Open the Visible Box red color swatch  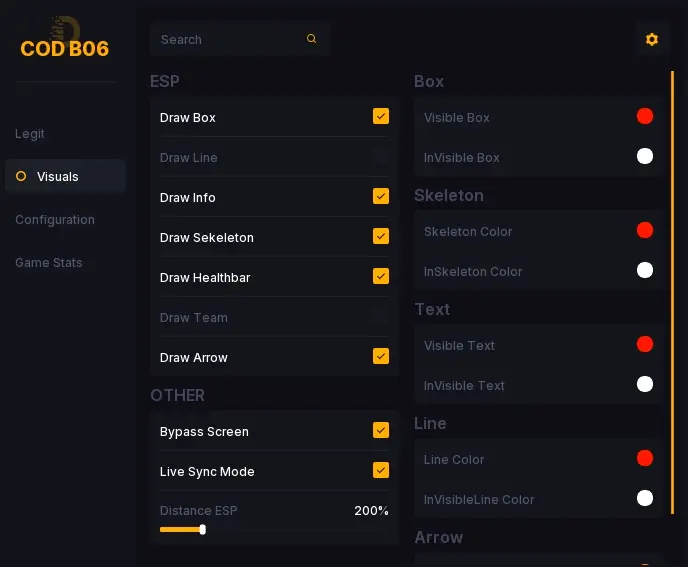tap(645, 117)
